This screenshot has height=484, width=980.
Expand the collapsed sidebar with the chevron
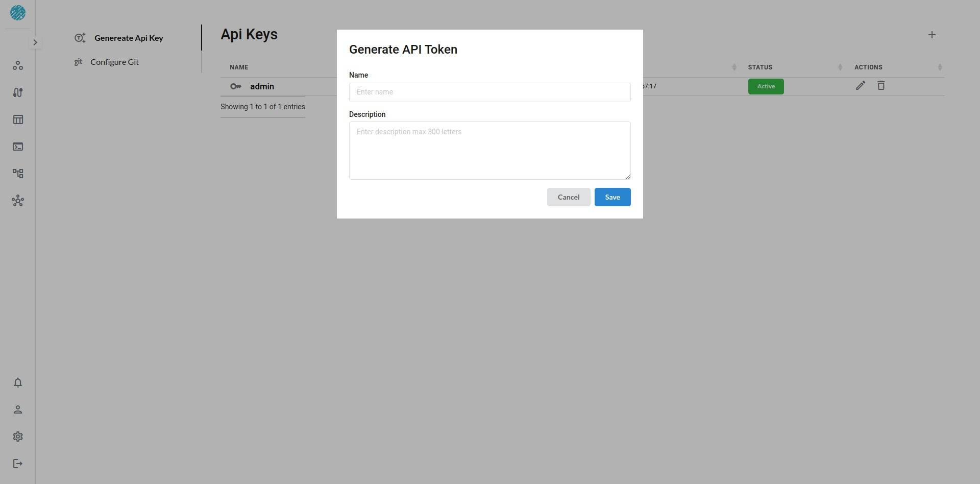coord(35,42)
